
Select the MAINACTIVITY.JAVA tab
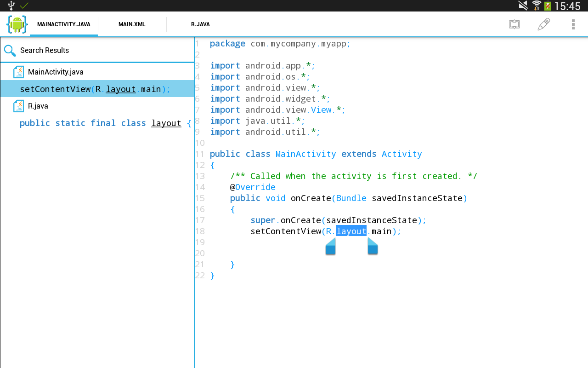click(x=63, y=24)
